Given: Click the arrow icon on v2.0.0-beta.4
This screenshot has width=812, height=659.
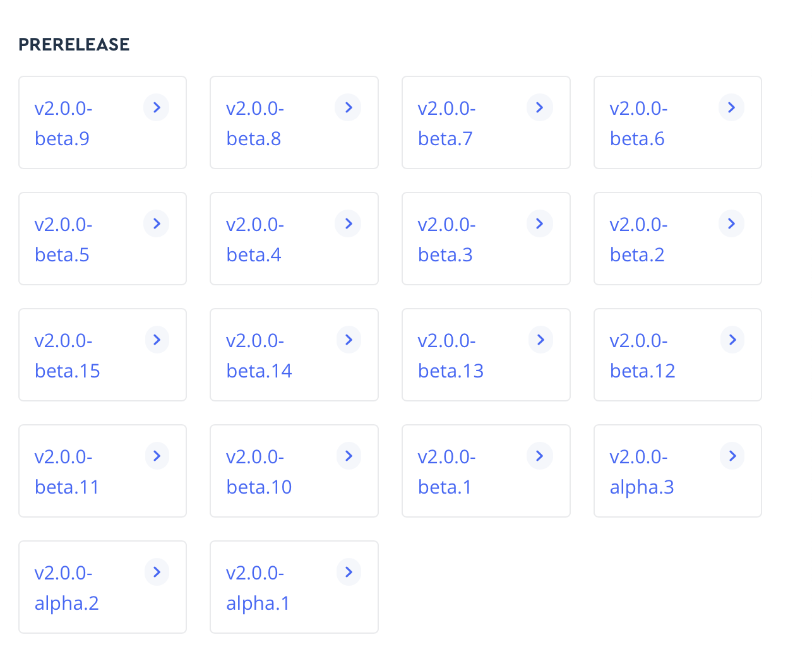Looking at the screenshot, I should (x=348, y=223).
